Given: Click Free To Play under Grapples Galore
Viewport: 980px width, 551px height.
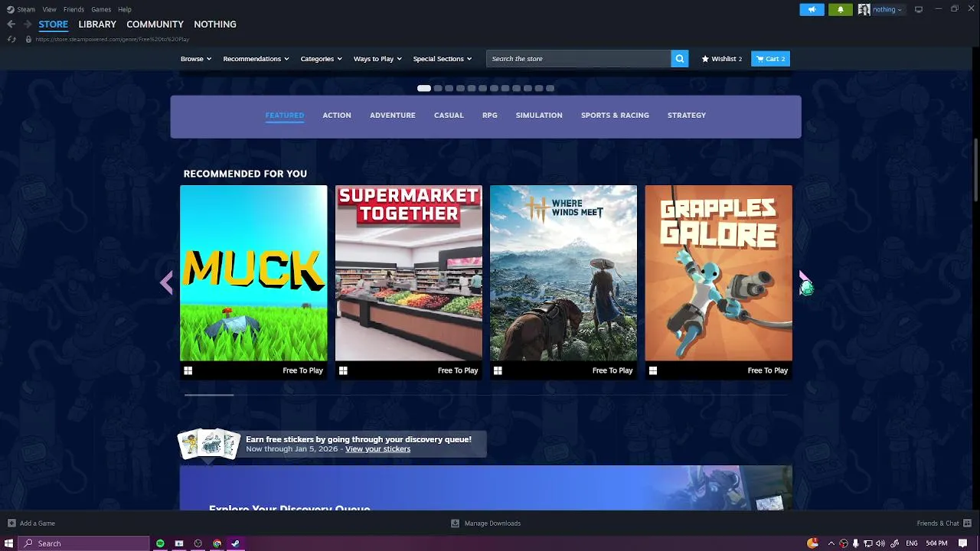Looking at the screenshot, I should (767, 370).
